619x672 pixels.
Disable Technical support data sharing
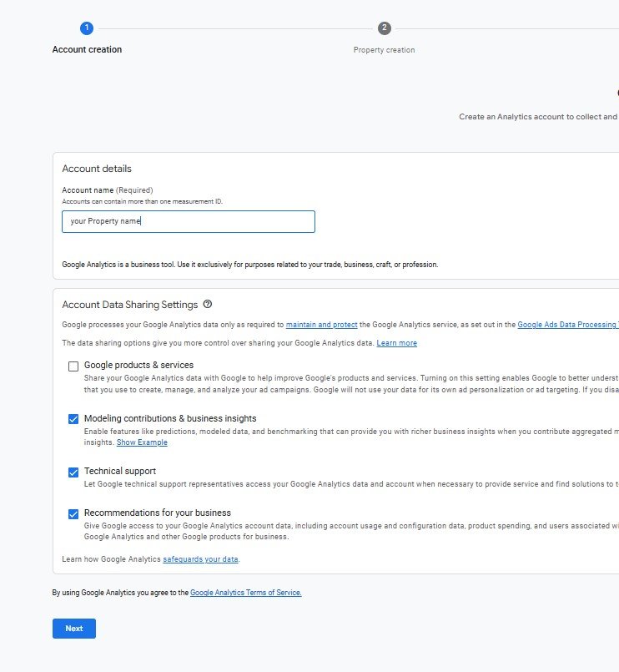click(x=72, y=471)
